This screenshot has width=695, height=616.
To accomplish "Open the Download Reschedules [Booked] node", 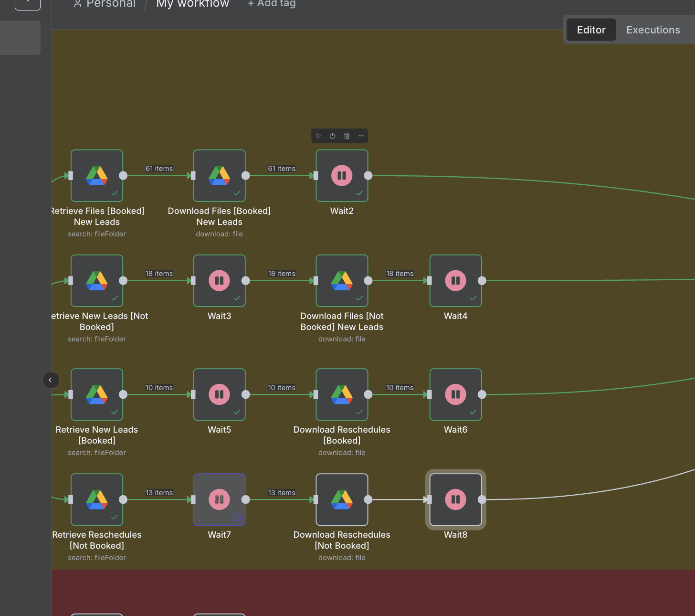I will click(342, 394).
